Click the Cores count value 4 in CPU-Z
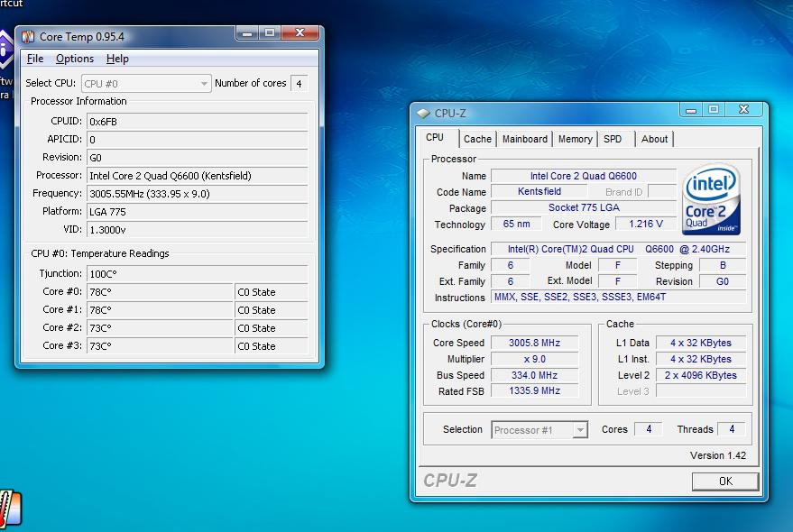Image resolution: width=793 pixels, height=532 pixels. coord(649,429)
